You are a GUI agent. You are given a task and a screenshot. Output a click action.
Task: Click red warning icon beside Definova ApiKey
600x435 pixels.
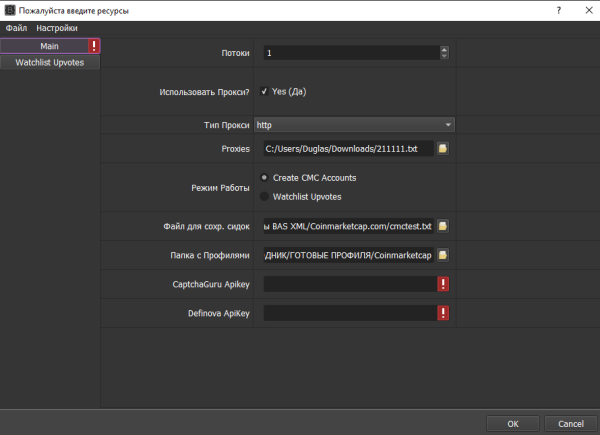point(442,313)
